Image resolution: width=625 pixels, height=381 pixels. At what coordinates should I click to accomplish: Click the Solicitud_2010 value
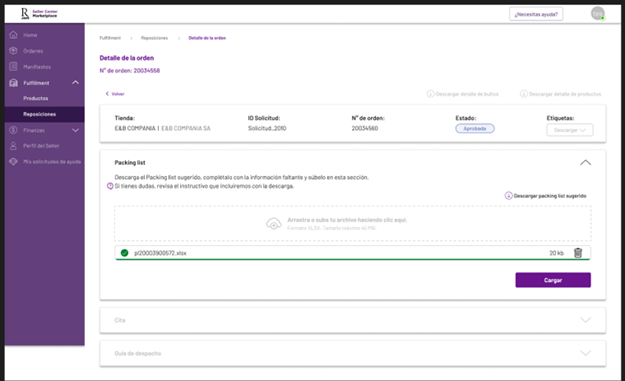click(267, 128)
